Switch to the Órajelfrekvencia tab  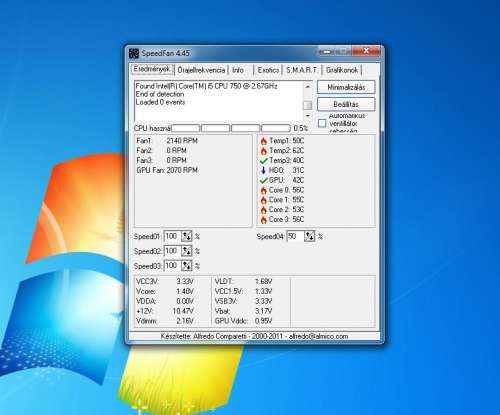coord(201,70)
